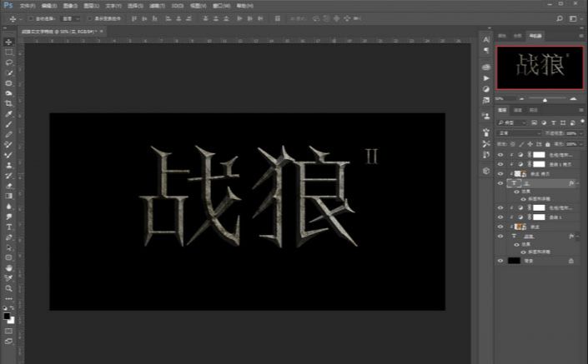Click the lock position icon in Layers
This screenshot has width=588, height=364.
click(x=530, y=144)
